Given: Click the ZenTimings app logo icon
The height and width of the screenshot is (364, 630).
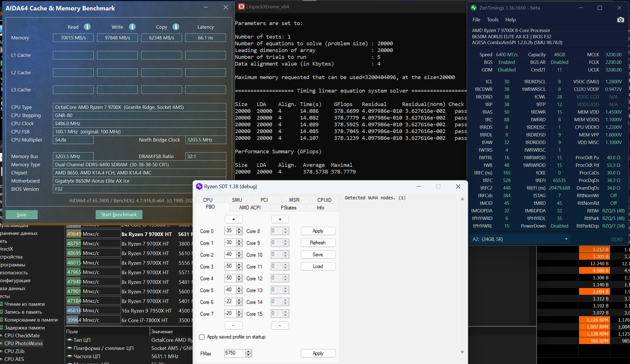Looking at the screenshot, I should [x=474, y=8].
